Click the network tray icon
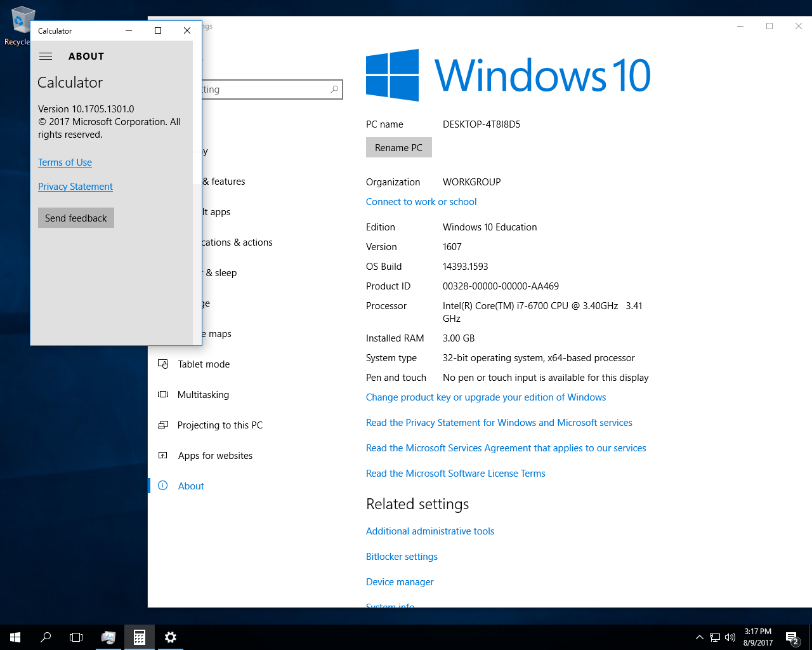 (x=715, y=637)
